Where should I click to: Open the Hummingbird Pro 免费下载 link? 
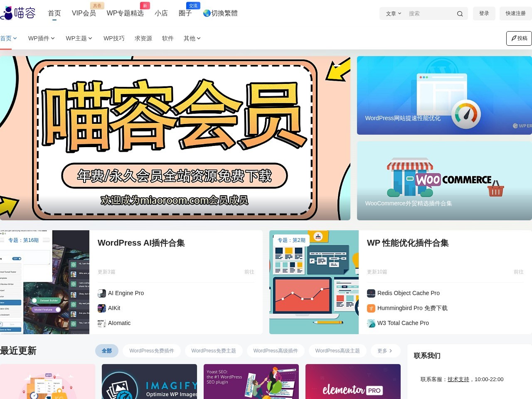pos(412,308)
